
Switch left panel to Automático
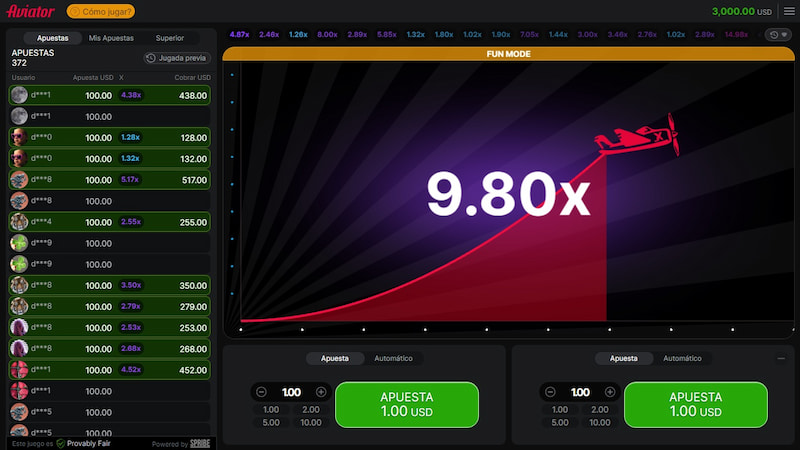(x=393, y=358)
